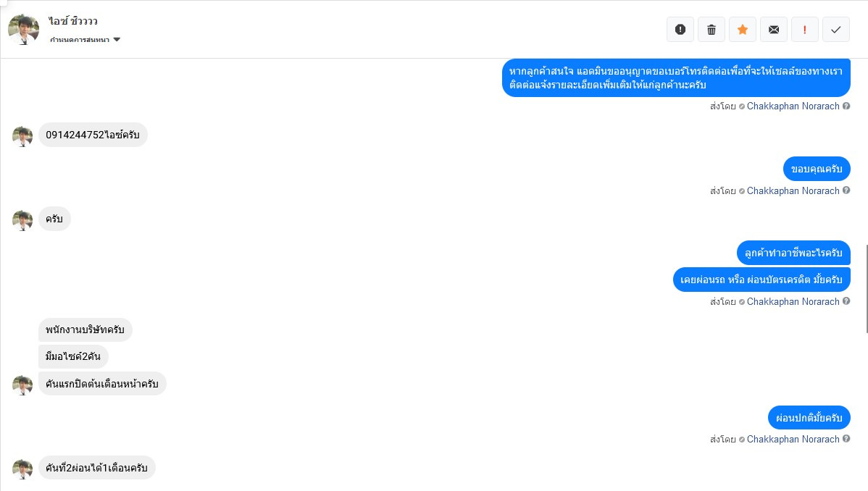Click the พนักงานบริษัทครับ message bubble
Image resolution: width=868 pixels, height=491 pixels.
coord(85,330)
